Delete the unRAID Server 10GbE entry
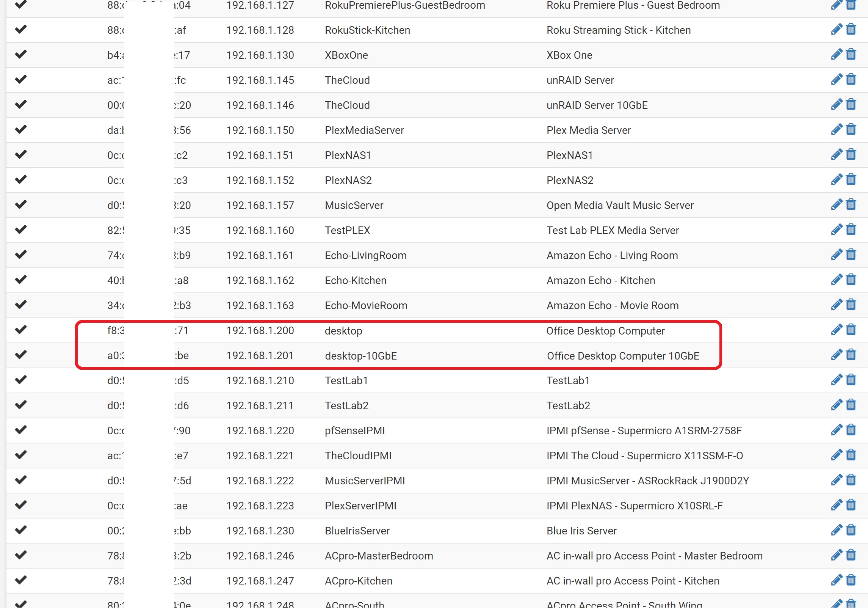 [851, 105]
